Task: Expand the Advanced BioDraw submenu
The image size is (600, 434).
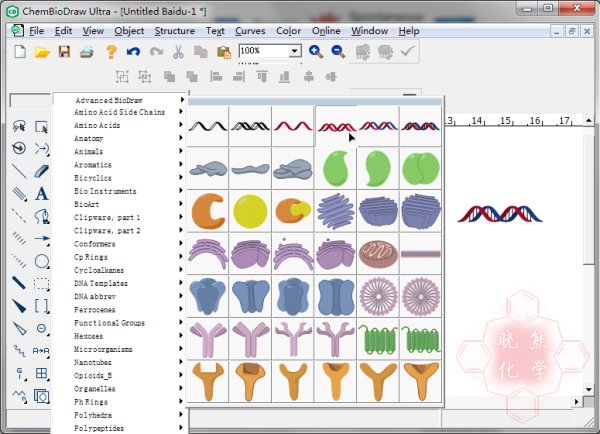Action: tap(119, 100)
